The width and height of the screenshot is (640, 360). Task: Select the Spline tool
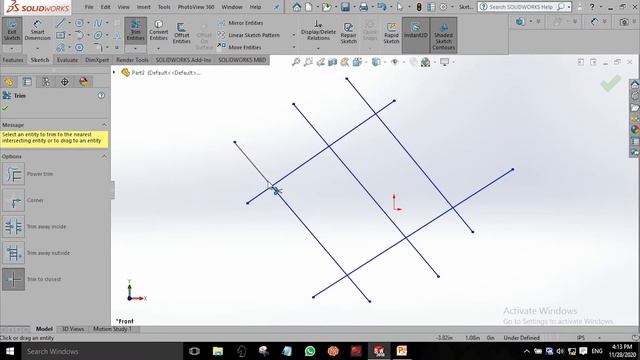[98, 23]
